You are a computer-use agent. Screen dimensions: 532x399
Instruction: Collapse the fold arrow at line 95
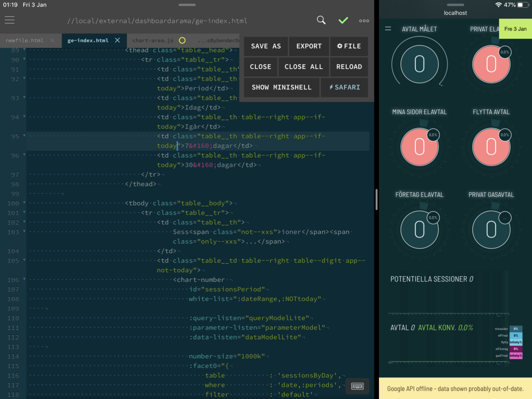coord(24,135)
